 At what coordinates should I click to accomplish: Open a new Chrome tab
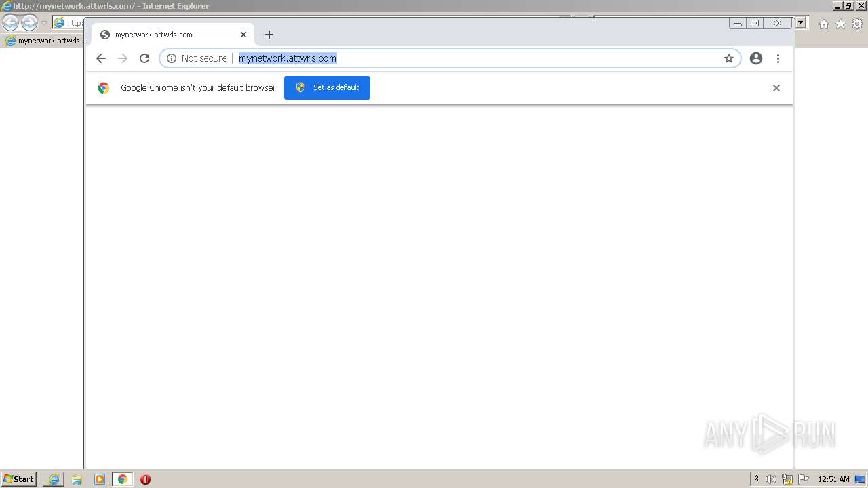(x=269, y=35)
